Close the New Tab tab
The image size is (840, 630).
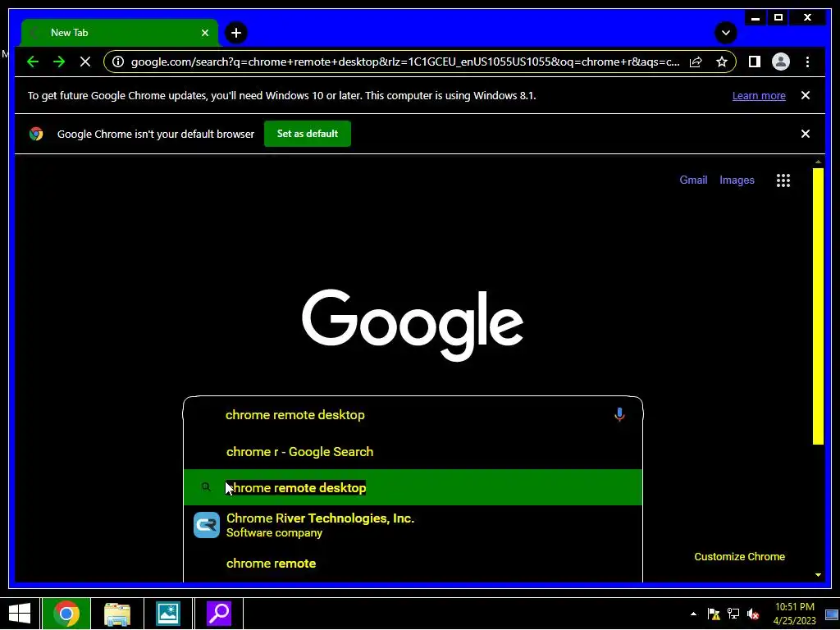[204, 33]
